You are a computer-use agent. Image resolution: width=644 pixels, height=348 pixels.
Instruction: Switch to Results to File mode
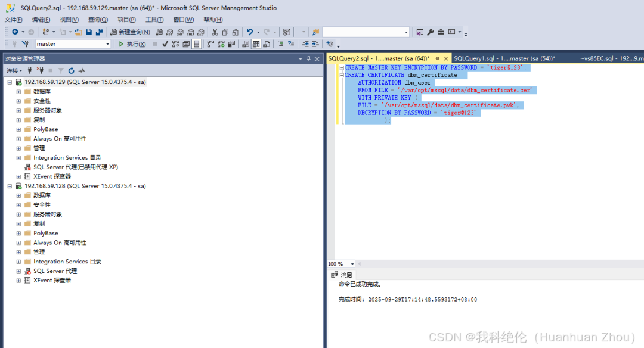pyautogui.click(x=267, y=44)
